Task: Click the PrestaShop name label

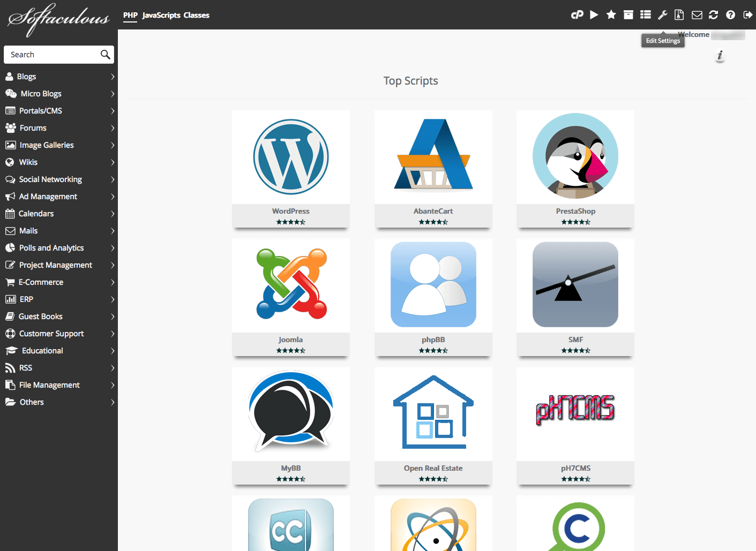Action: coord(575,211)
